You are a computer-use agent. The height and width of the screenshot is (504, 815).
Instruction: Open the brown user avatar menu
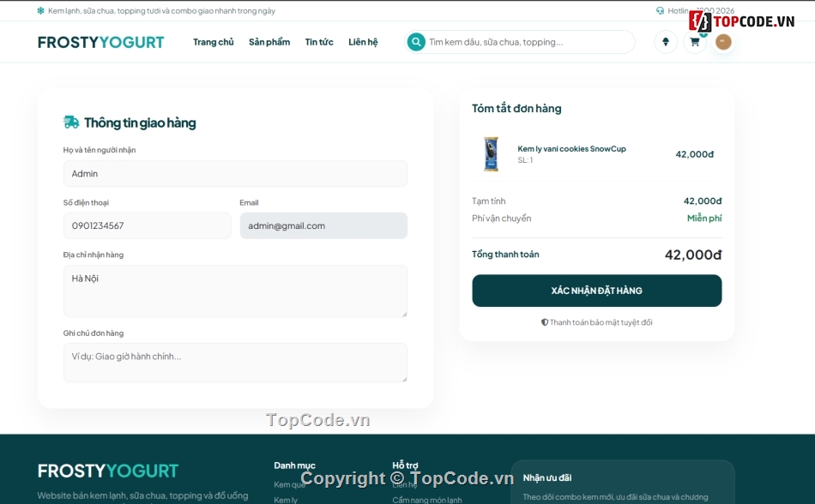pos(723,42)
